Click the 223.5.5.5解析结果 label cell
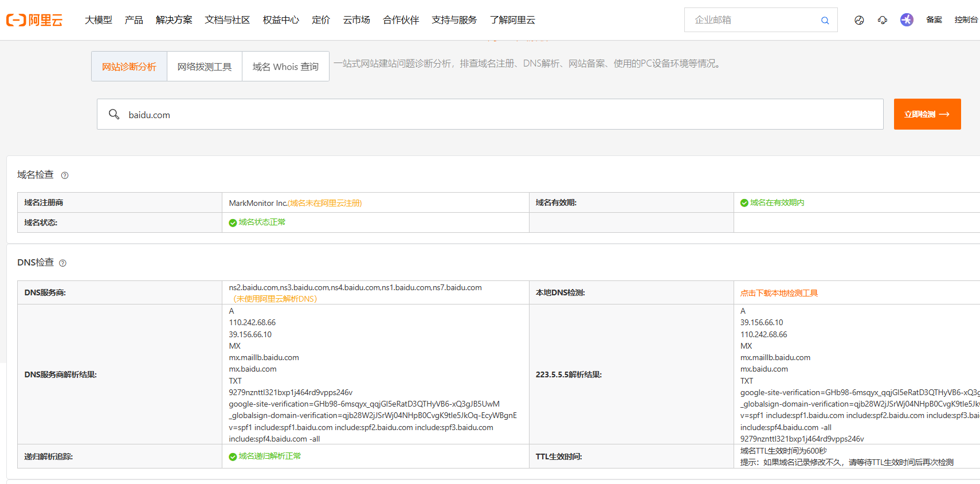 point(632,374)
